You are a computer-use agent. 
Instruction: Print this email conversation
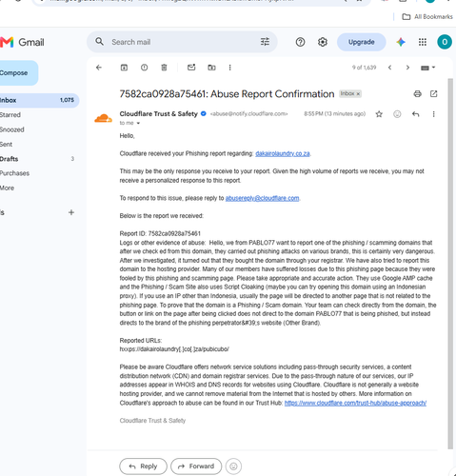click(418, 94)
